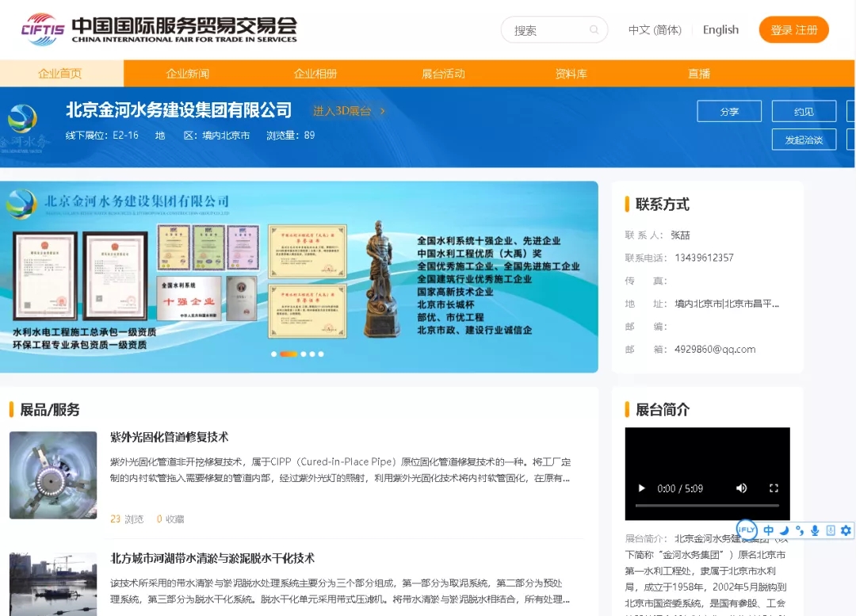Click the arrow icon after 进入3D展台
Image resolution: width=856 pixels, height=616 pixels.
[x=383, y=111]
